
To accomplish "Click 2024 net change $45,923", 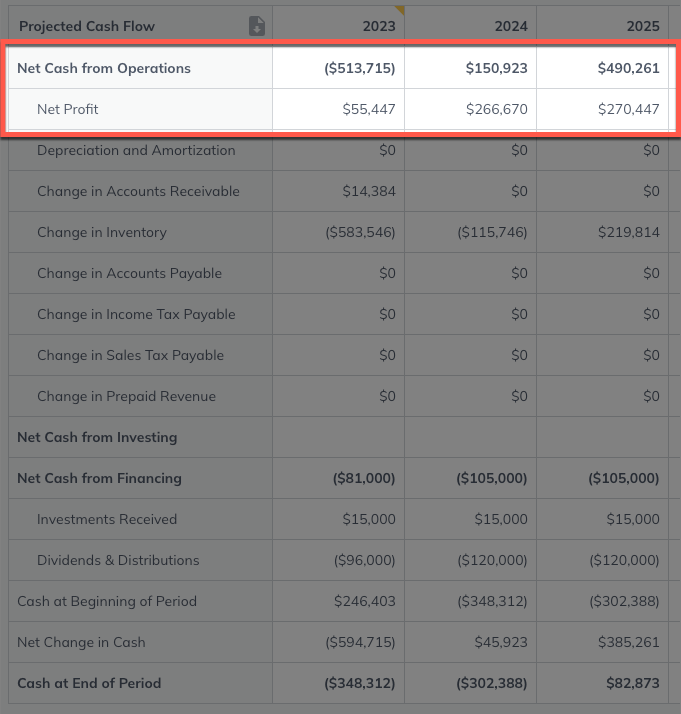I will 501,642.
